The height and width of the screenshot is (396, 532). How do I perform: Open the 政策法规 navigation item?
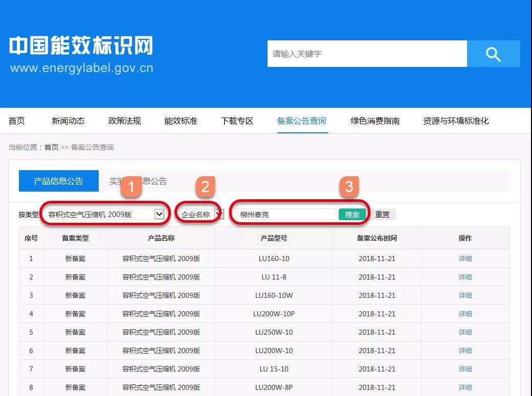[124, 121]
